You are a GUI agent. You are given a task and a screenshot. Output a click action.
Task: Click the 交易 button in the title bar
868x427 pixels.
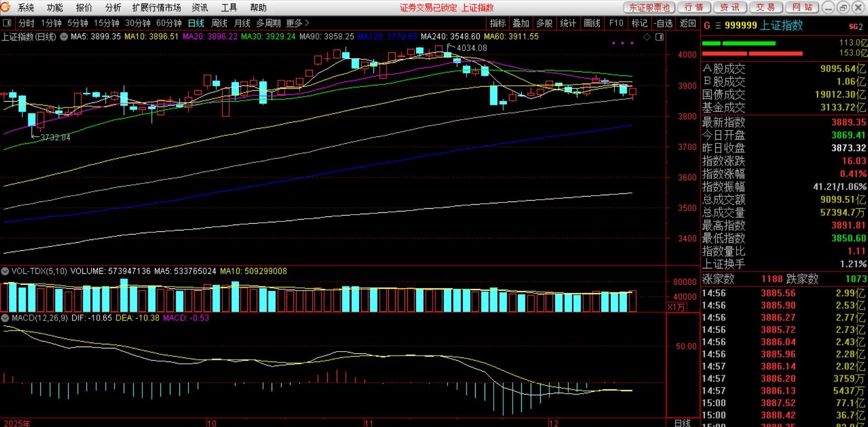click(x=765, y=8)
